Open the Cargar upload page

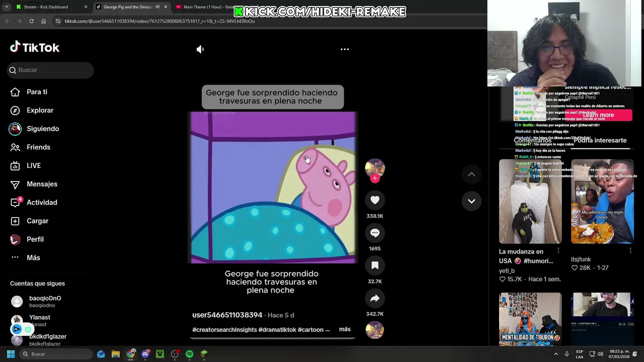click(x=29, y=221)
